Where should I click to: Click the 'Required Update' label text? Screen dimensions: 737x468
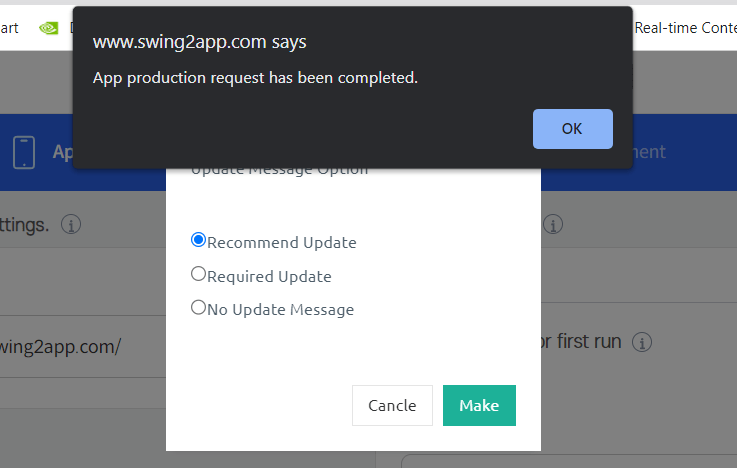click(x=269, y=276)
